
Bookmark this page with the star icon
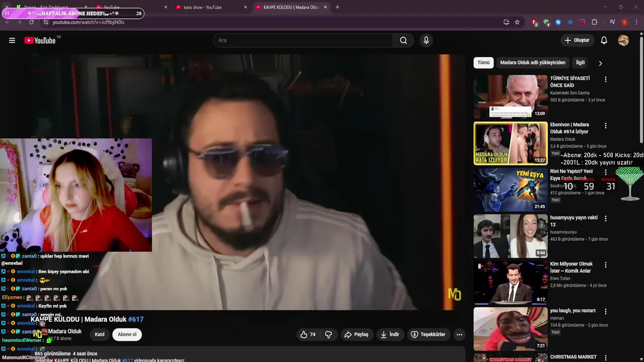517,22
